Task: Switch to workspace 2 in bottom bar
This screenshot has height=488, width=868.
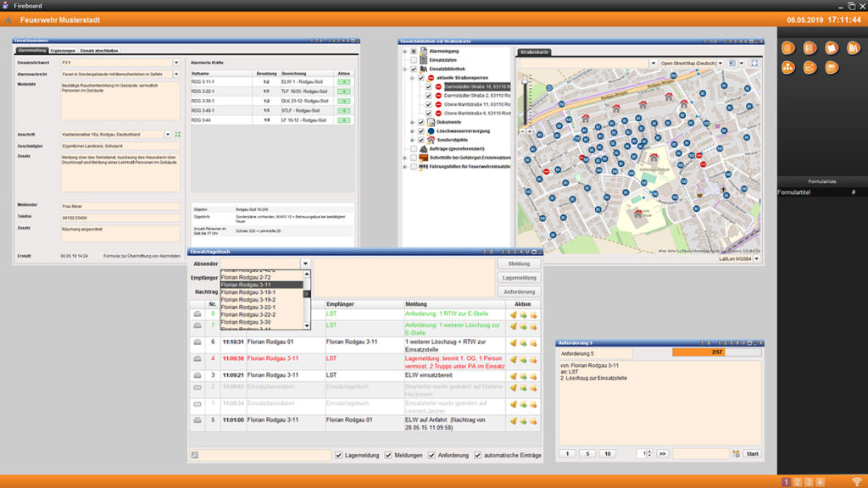Action: pyautogui.click(x=797, y=482)
